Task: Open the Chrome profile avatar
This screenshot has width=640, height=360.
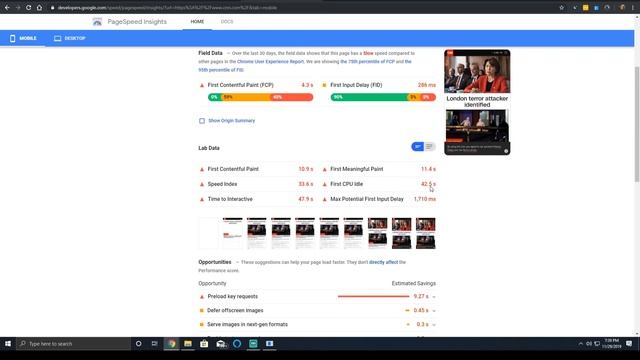Action: (x=622, y=7)
